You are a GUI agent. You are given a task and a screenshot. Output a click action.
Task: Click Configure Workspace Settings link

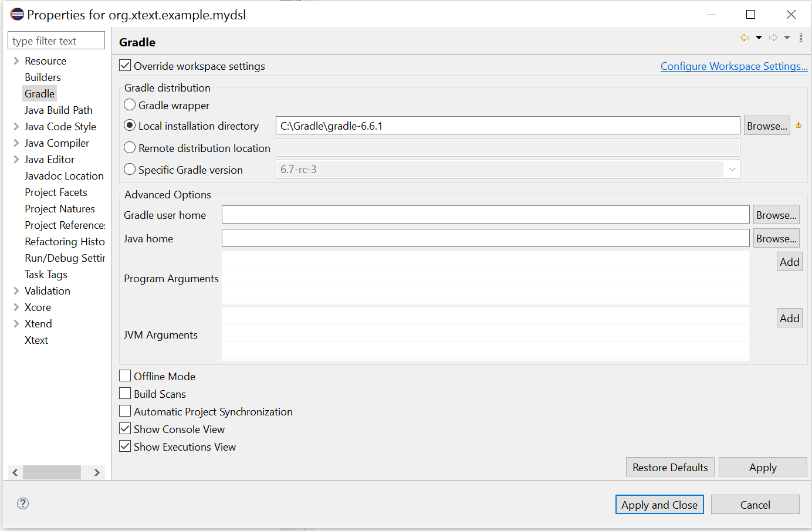tap(734, 66)
